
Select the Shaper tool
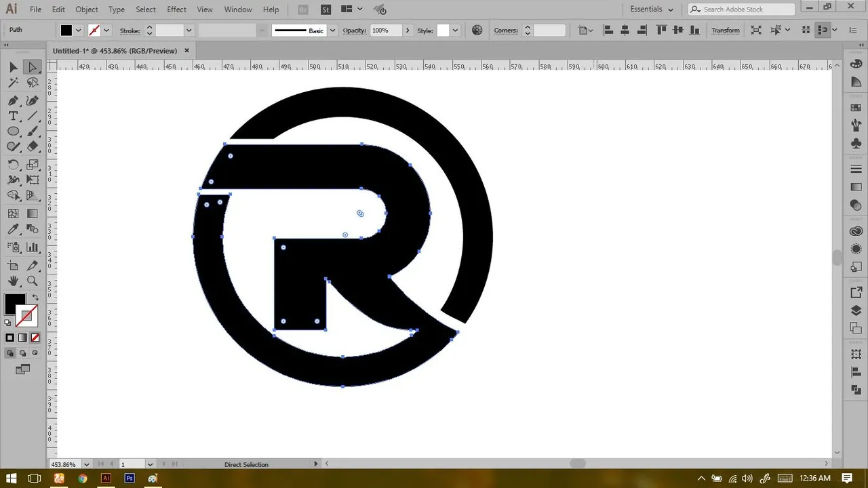(13, 146)
